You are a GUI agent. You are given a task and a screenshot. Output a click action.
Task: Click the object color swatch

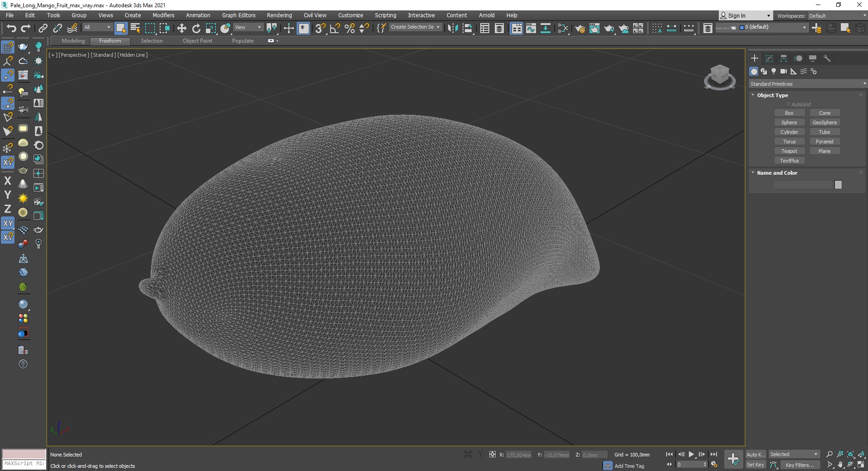tap(838, 185)
